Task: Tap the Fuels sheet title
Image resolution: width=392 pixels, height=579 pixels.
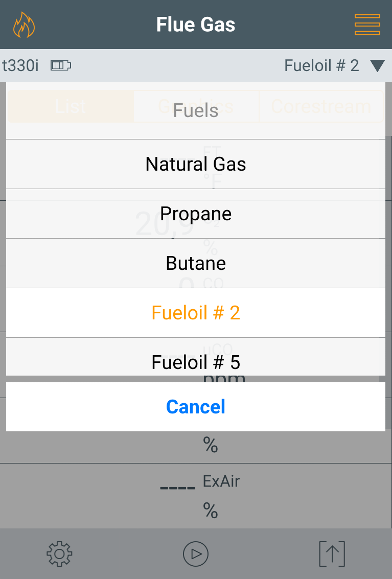Action: [196, 110]
